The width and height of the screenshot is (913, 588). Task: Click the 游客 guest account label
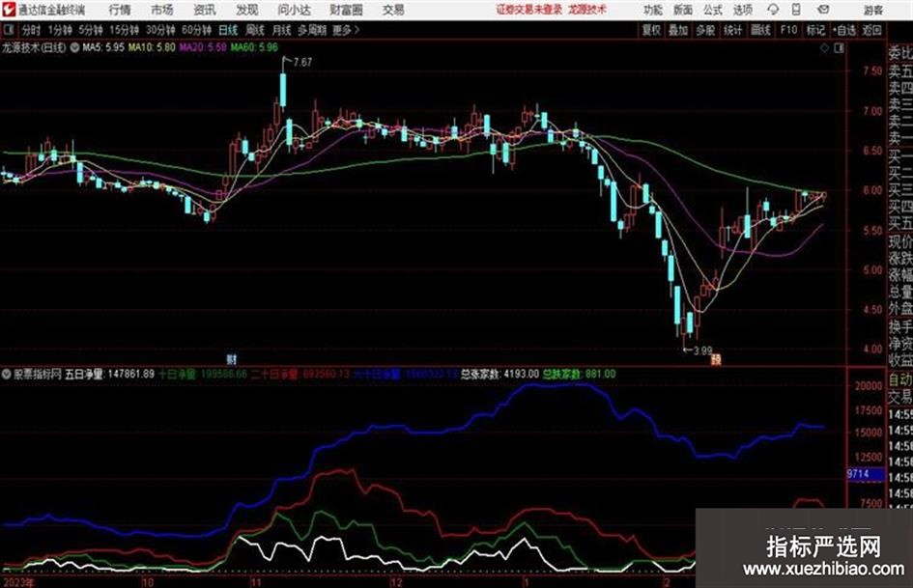coord(873,10)
